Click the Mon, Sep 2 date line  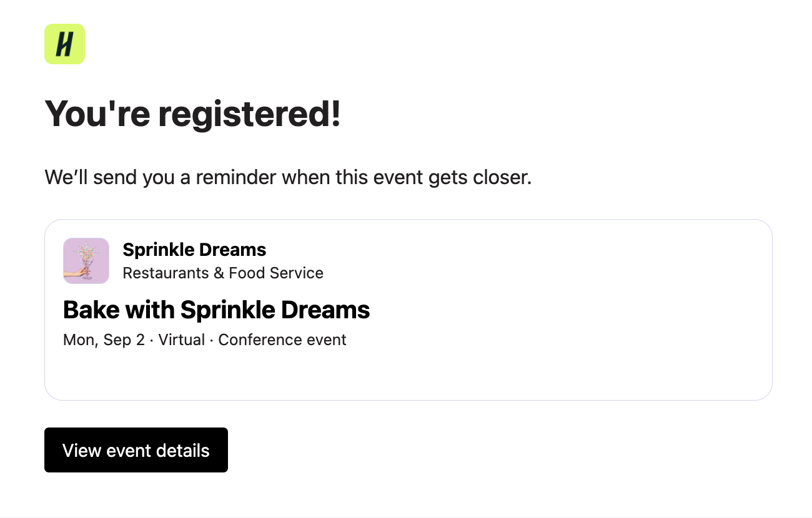click(104, 340)
